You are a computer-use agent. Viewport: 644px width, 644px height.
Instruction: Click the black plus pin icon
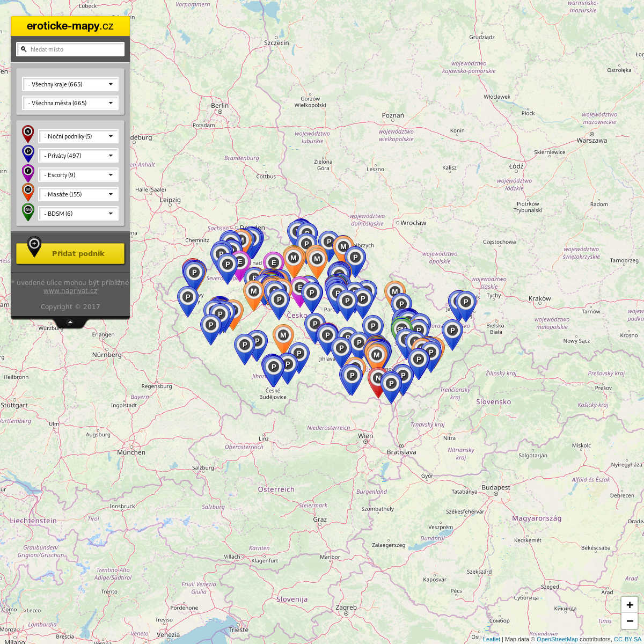[34, 246]
